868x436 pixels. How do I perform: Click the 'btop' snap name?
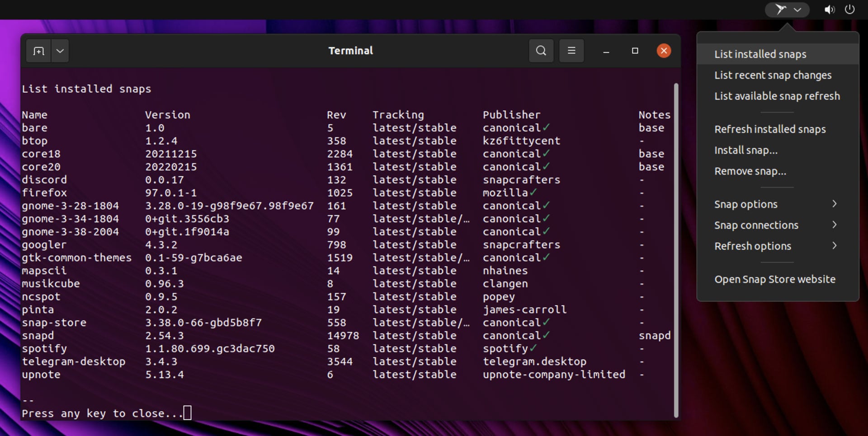tap(35, 141)
